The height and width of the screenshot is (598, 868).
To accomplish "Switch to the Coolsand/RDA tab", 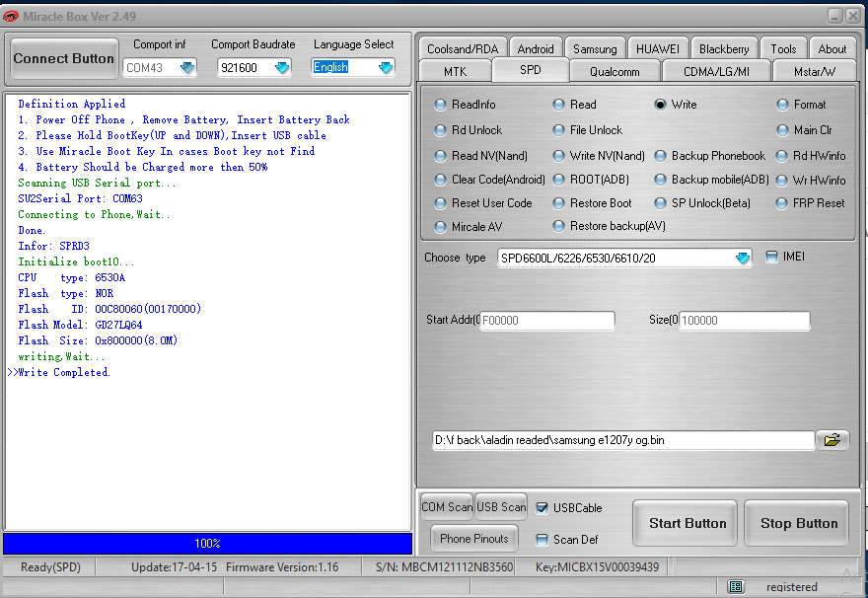I will point(463,48).
